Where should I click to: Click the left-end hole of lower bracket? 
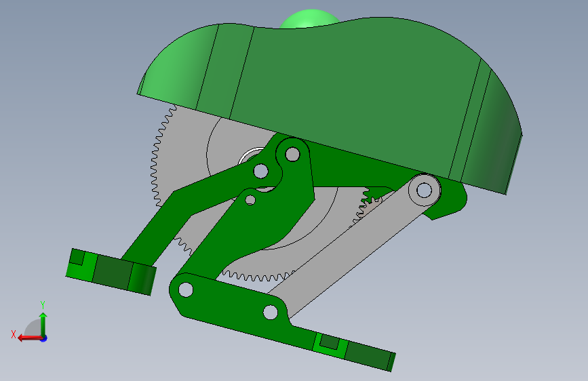click(x=186, y=289)
